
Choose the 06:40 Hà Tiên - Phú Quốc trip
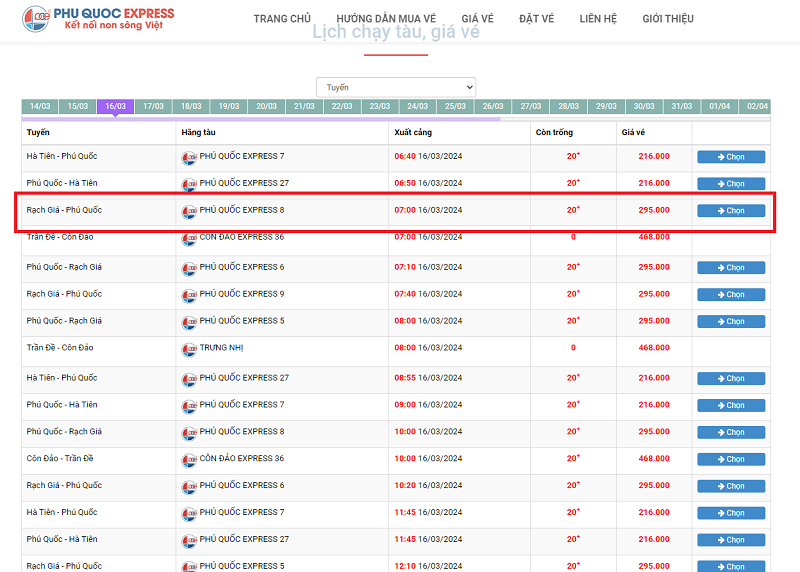point(731,157)
